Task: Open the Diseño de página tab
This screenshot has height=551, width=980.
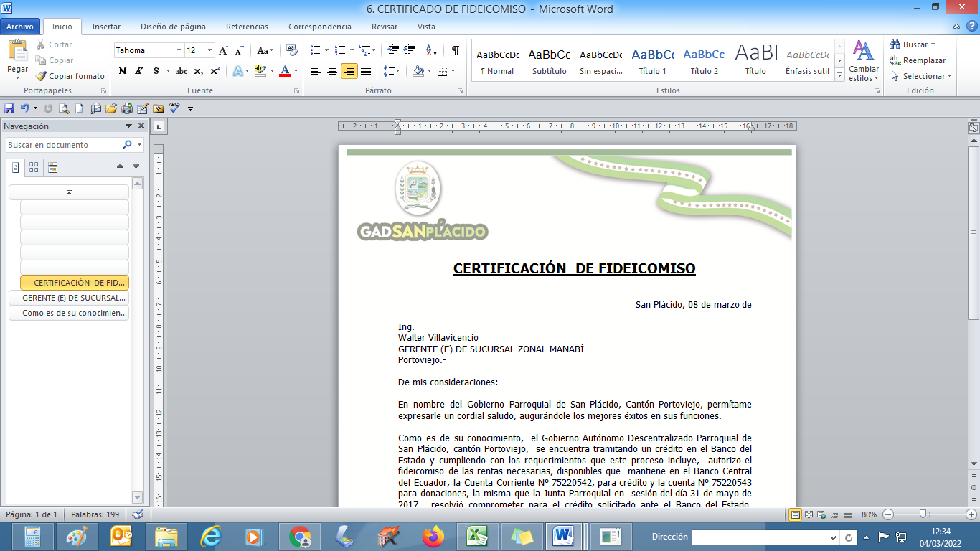Action: coord(173,27)
